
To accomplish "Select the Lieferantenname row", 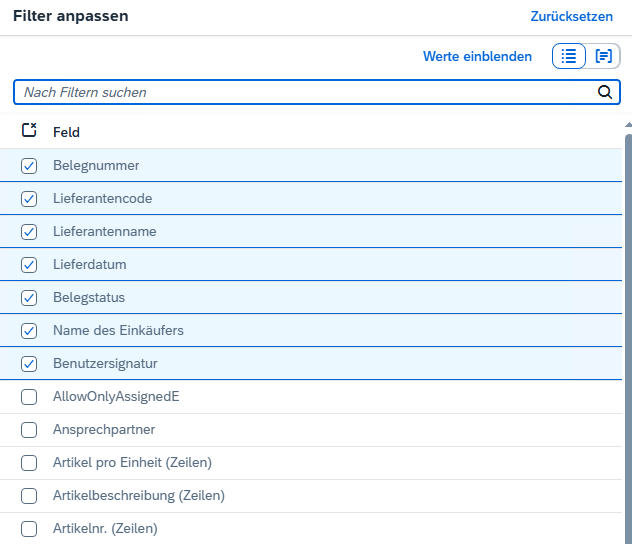I will 300,232.
